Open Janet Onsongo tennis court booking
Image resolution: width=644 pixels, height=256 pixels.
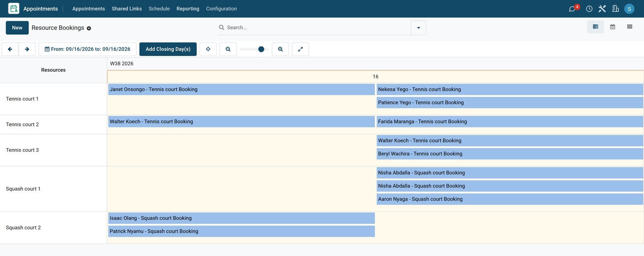point(242,89)
